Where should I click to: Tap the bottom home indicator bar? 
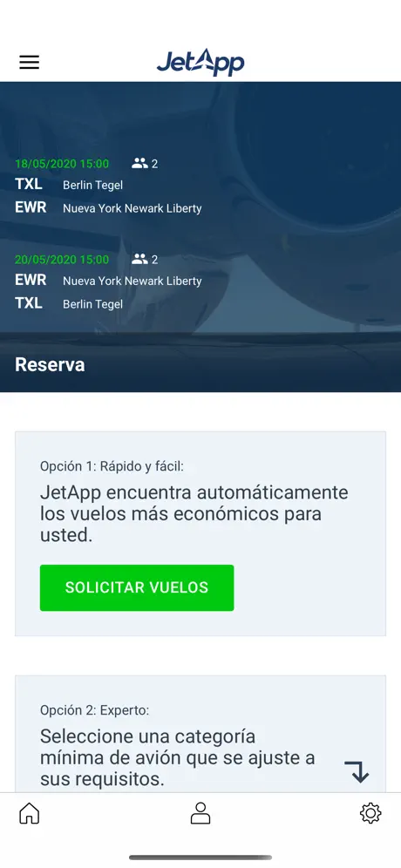(x=200, y=858)
